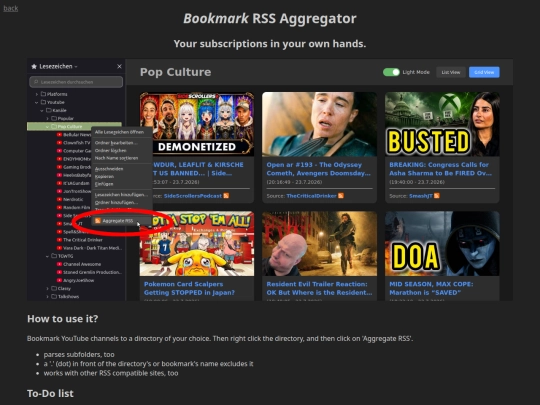Expand the Talkshows folder

(x=48, y=297)
